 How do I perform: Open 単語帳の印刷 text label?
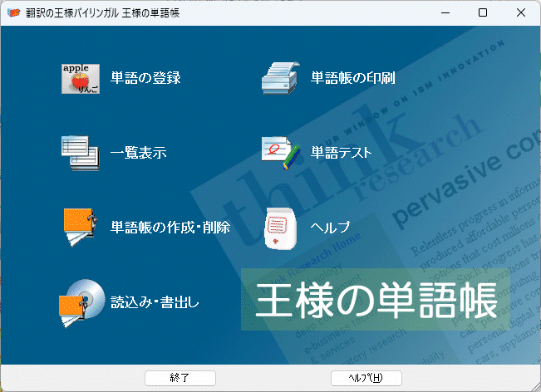(353, 77)
